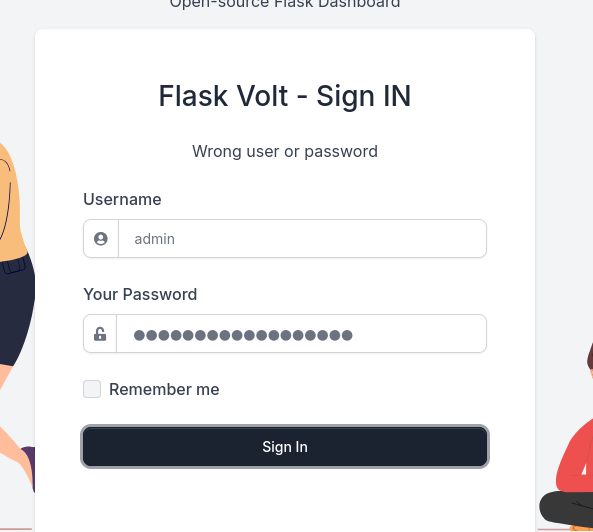Focus the Username input containing admin
Viewport: 593px width, 532px height.
tap(302, 239)
